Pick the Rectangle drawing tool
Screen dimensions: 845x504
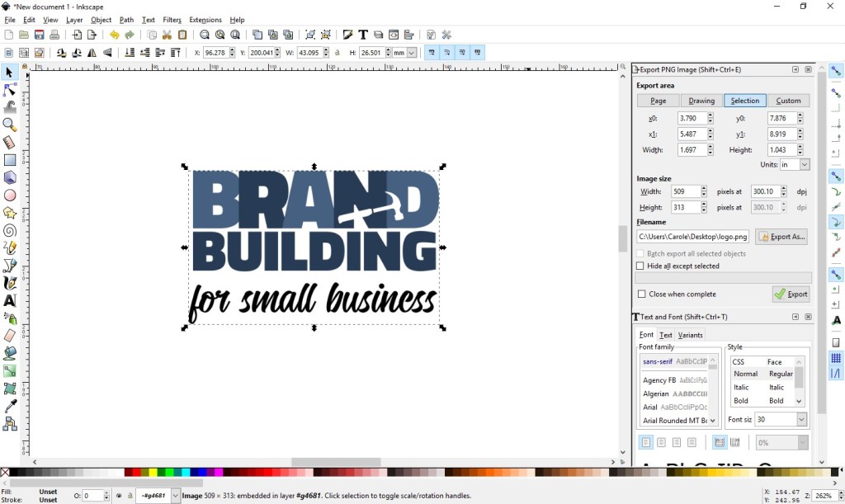pos(10,160)
